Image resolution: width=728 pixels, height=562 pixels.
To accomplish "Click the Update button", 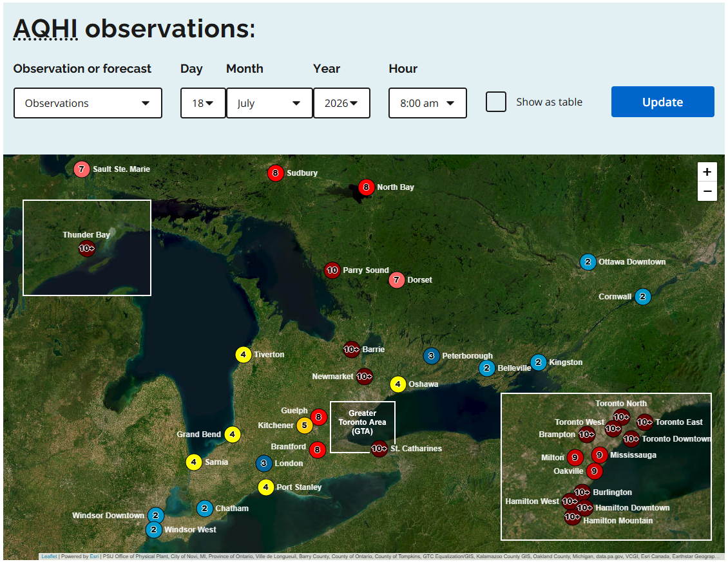I will 662,102.
